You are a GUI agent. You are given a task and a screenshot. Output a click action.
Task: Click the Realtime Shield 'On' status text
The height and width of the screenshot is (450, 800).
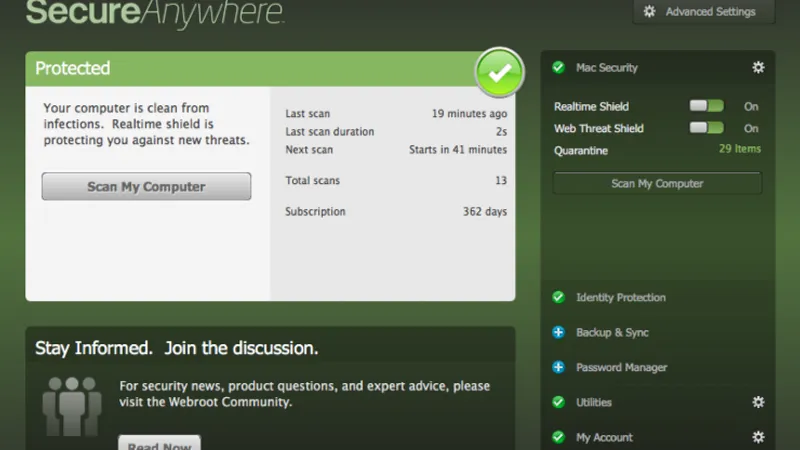coord(751,107)
